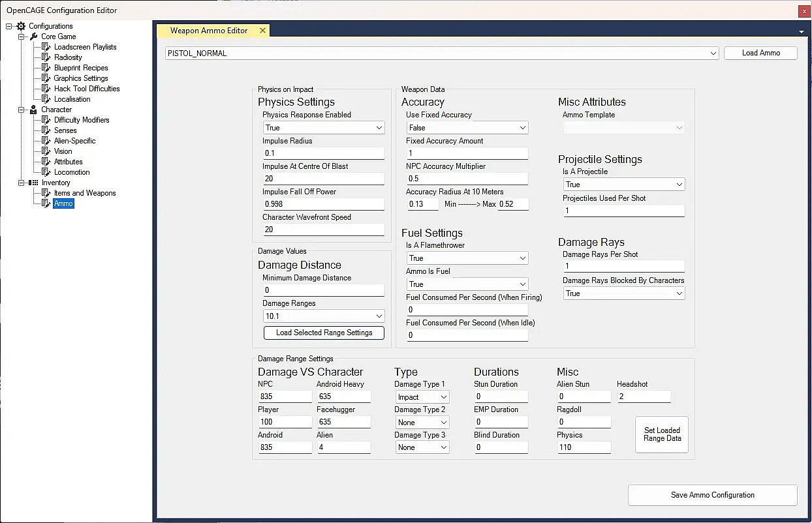812x523 pixels.
Task: Select the Weapon Ammo Editor tab
Action: (209, 31)
